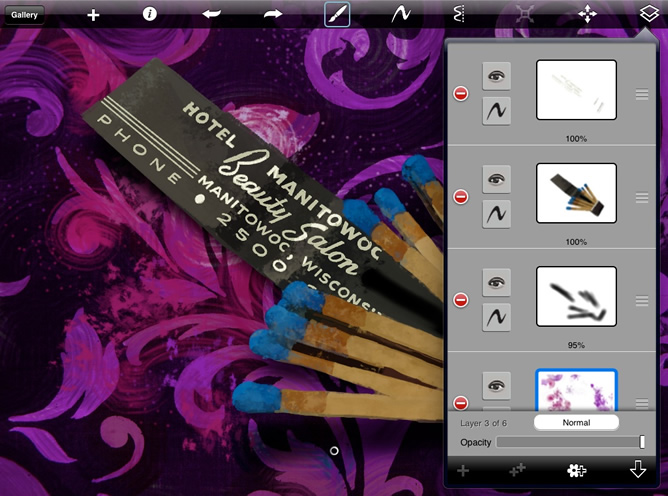This screenshot has width=668, height=496.
Task: Adjust the layer Opacity slider handle
Action: click(x=642, y=442)
